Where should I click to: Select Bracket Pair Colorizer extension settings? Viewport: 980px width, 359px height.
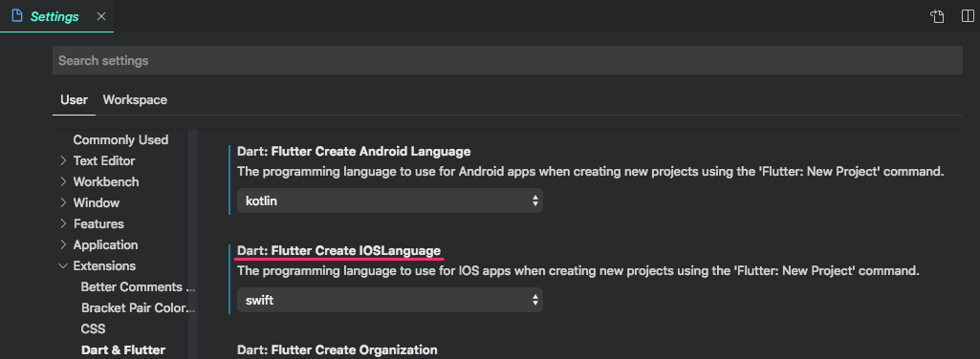[x=138, y=307]
